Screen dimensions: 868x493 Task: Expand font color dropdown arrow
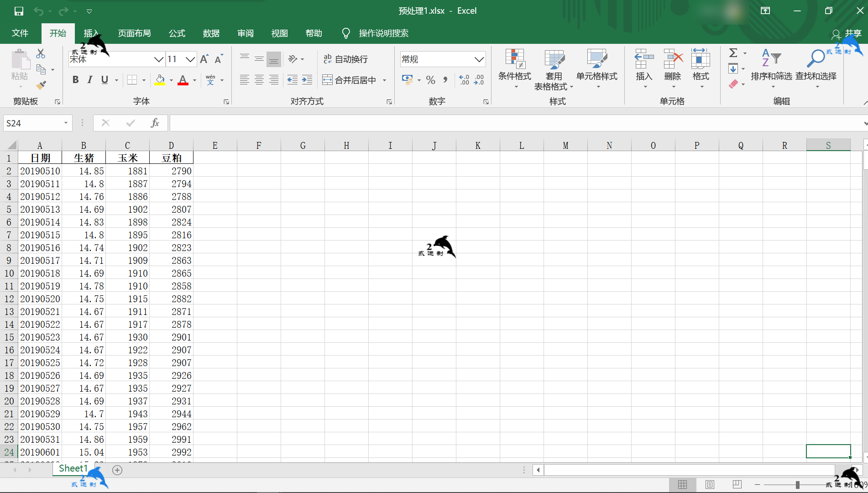point(194,80)
